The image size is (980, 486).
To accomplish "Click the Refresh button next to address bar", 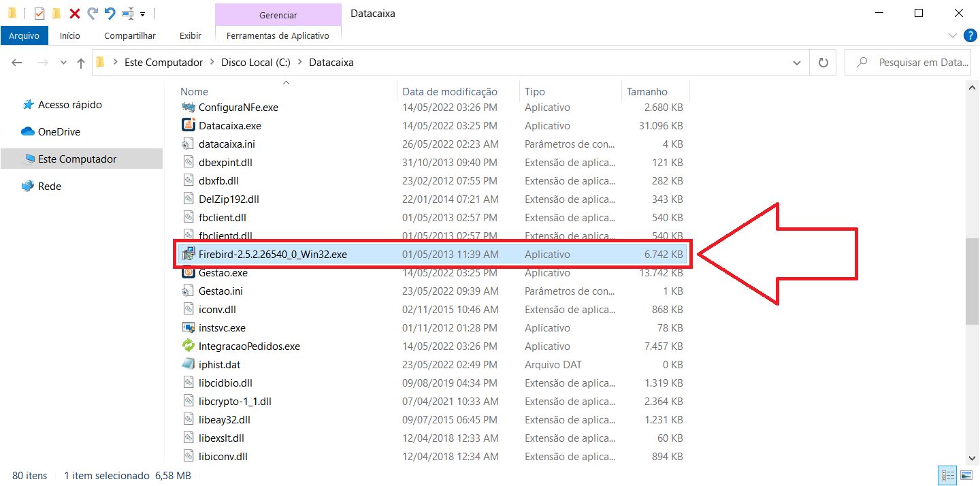I will (823, 62).
